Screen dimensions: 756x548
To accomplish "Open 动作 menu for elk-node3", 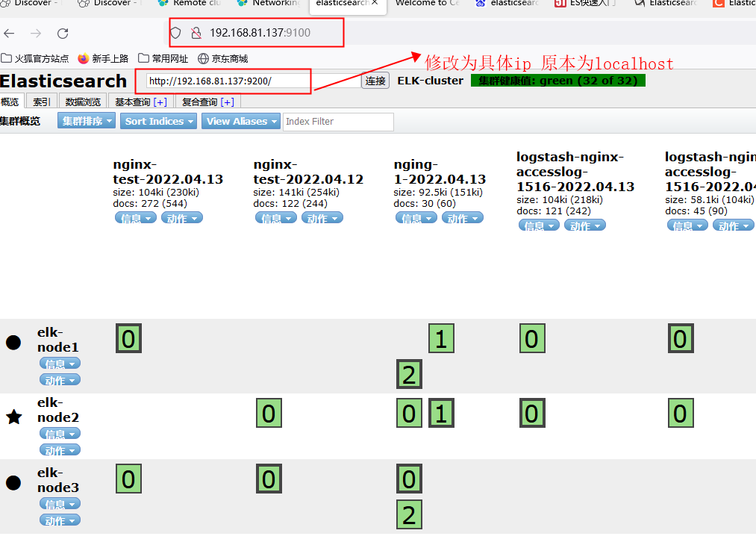I will tap(60, 520).
